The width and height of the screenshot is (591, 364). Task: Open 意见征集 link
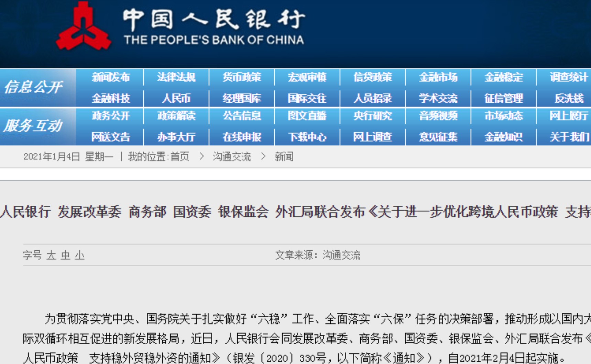[438, 137]
